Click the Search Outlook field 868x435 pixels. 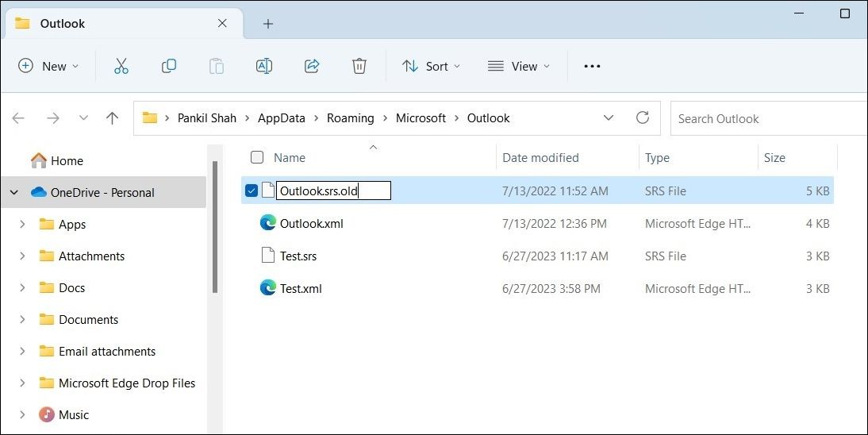tap(769, 118)
